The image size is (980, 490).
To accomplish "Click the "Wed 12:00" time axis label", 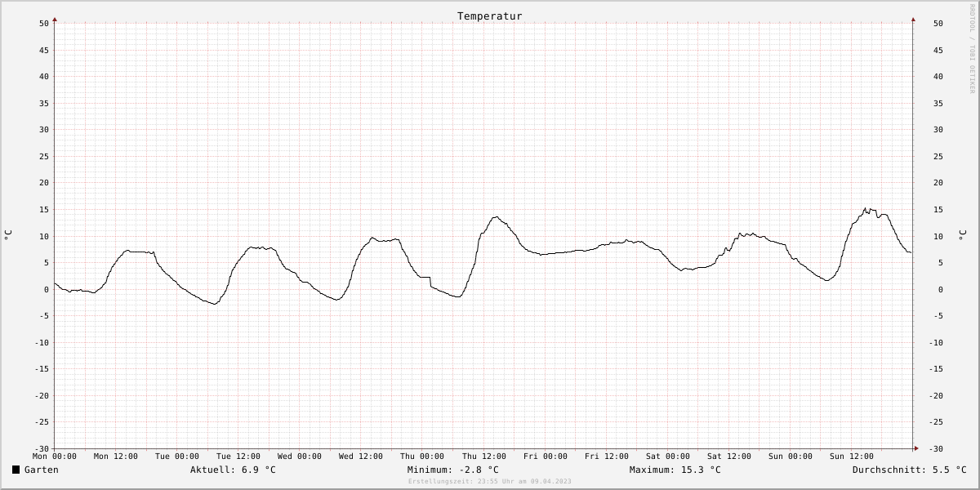I will coord(361,457).
